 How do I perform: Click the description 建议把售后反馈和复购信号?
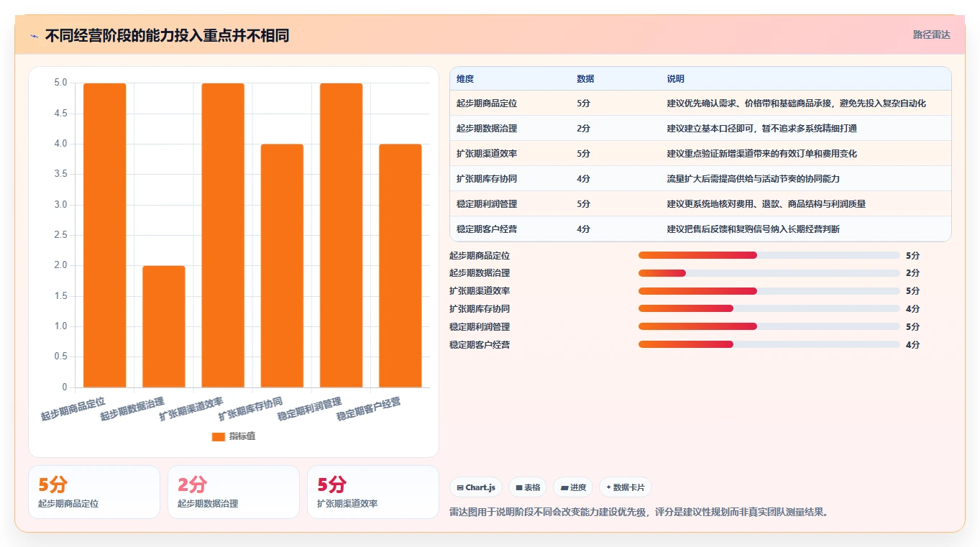tap(754, 229)
